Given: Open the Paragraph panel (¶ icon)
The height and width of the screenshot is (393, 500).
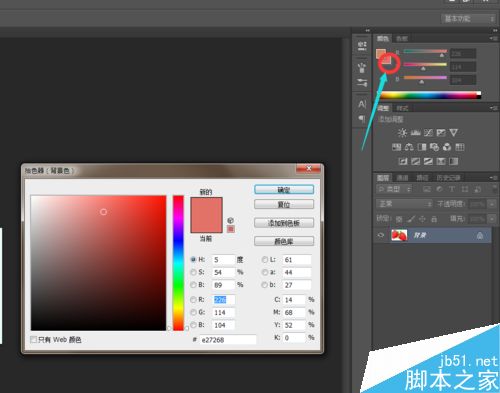Looking at the screenshot, I should [362, 119].
